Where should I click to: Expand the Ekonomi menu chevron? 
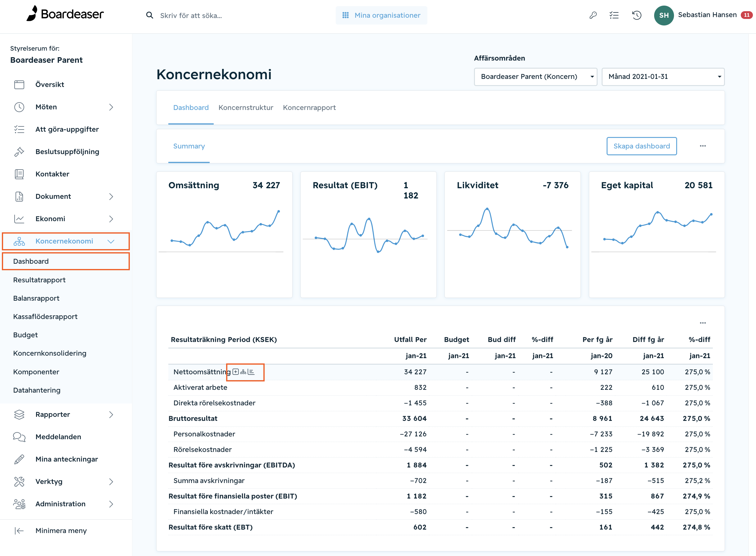(x=111, y=219)
